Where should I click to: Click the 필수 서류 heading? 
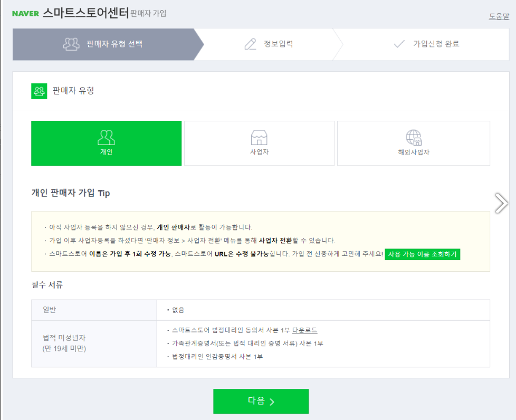[x=47, y=285]
